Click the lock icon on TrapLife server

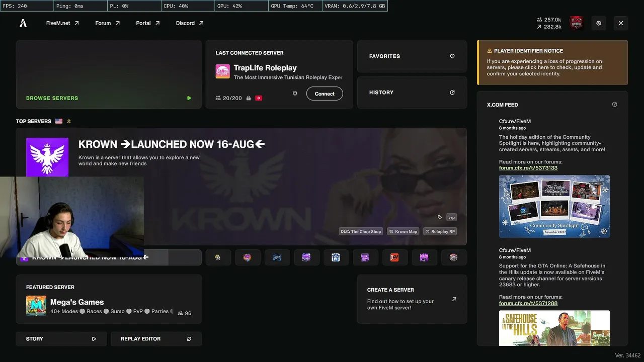click(249, 98)
